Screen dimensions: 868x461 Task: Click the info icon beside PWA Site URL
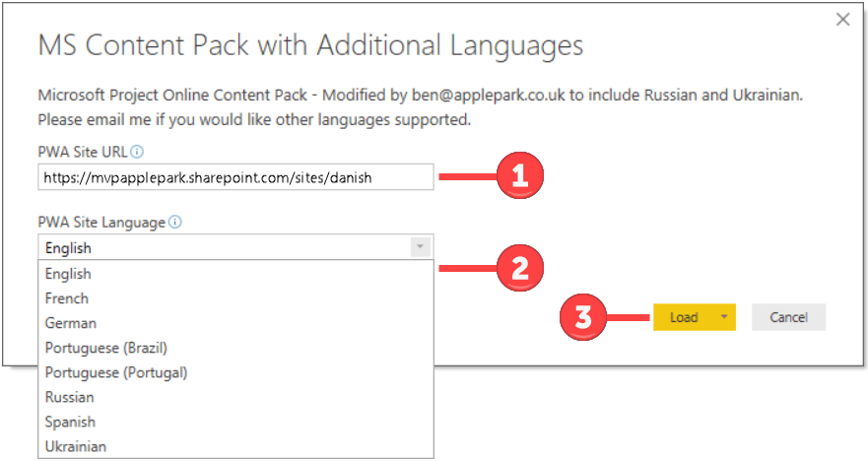(137, 152)
